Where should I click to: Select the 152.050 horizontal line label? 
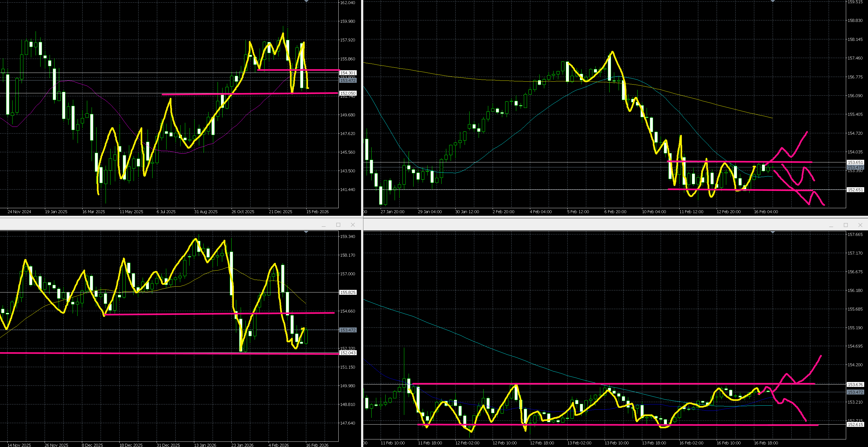pos(348,93)
